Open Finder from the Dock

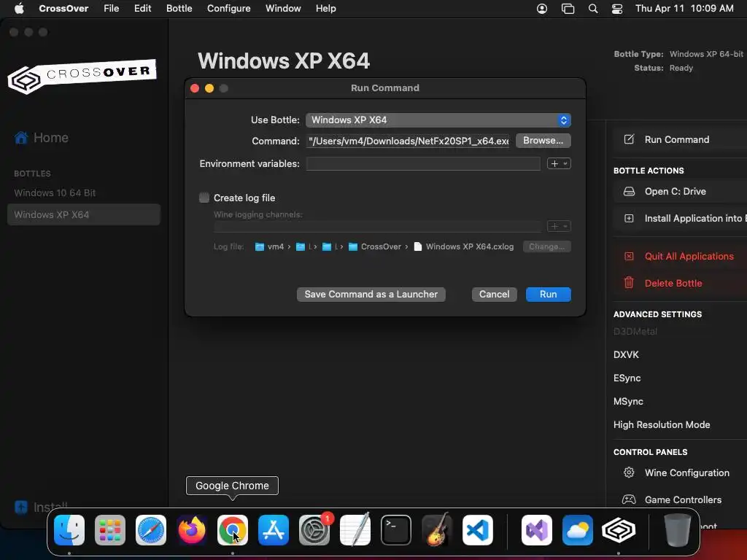[x=69, y=530]
